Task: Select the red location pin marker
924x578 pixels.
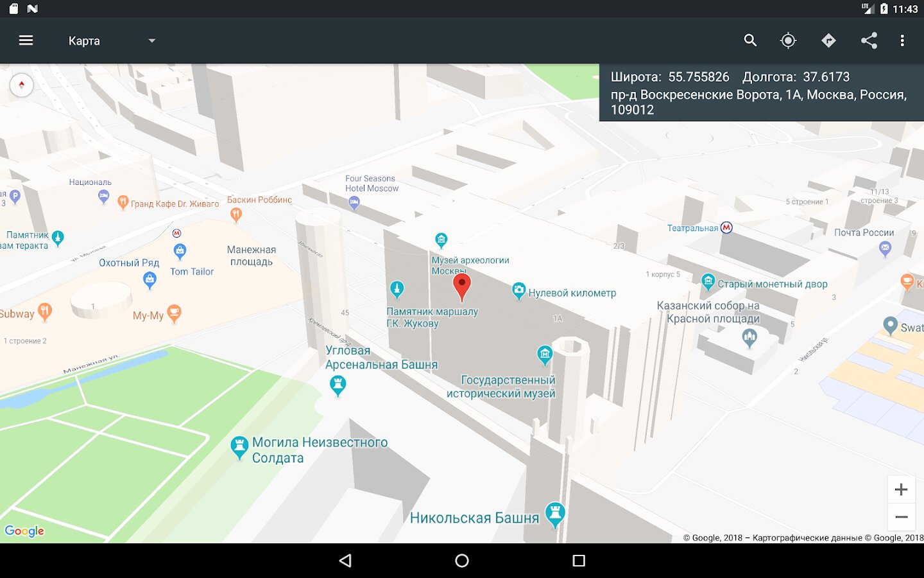Action: [461, 287]
